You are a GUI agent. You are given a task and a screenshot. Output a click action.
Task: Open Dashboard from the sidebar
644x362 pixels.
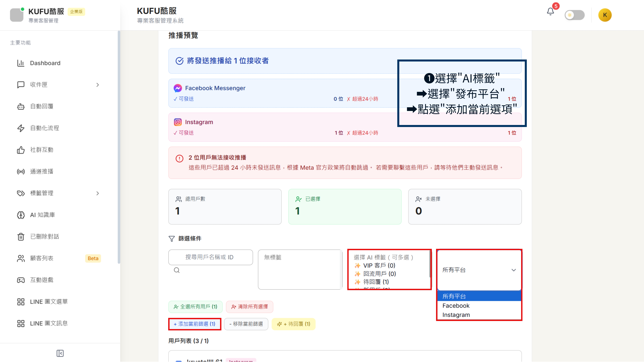[x=45, y=63]
